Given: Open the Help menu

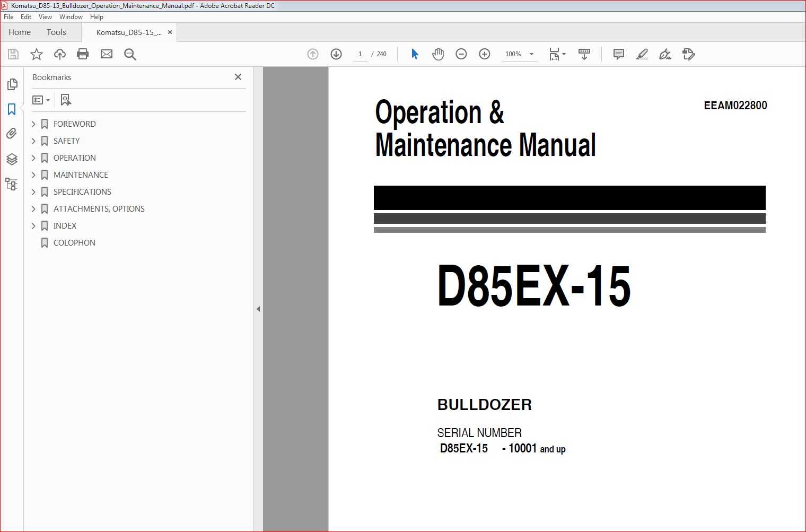Looking at the screenshot, I should tap(97, 17).
